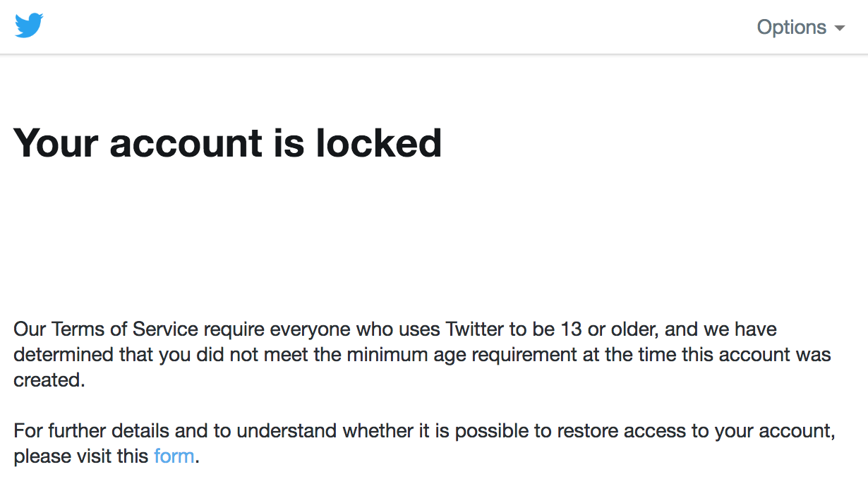
Task: Select the Twitter icon in the header
Action: tap(28, 25)
